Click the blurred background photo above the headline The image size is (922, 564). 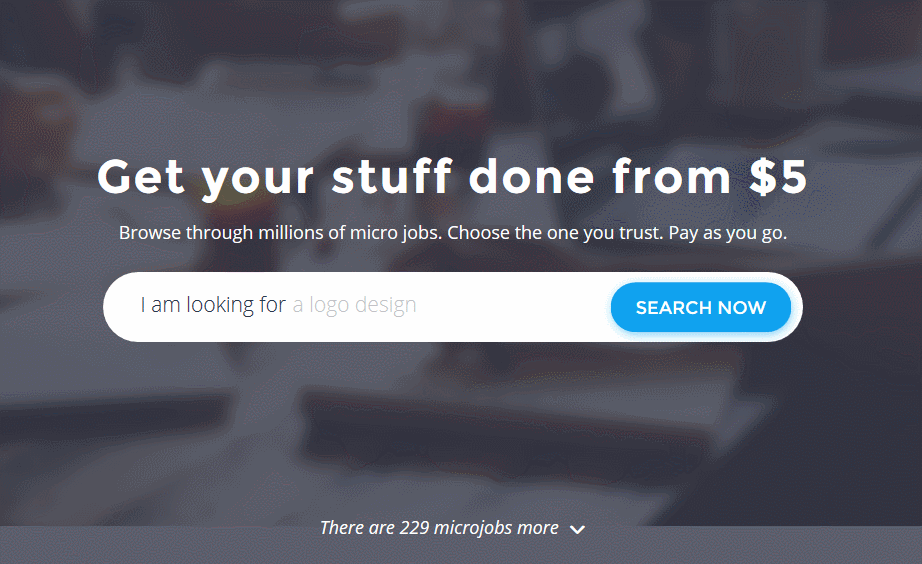(461, 71)
